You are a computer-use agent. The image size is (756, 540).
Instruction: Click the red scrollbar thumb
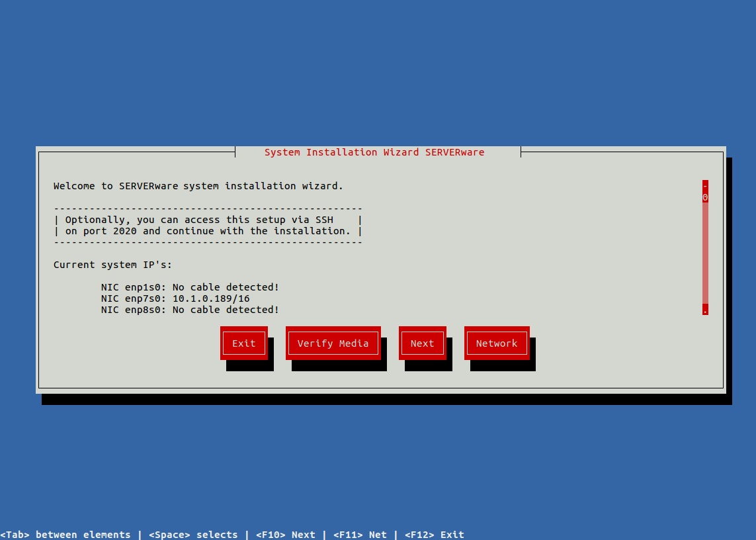[705, 192]
